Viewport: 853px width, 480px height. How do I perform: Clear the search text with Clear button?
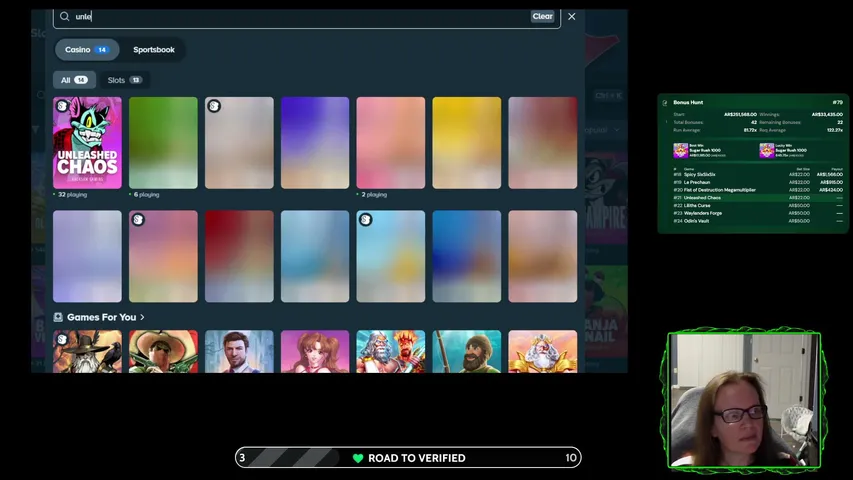click(x=542, y=16)
